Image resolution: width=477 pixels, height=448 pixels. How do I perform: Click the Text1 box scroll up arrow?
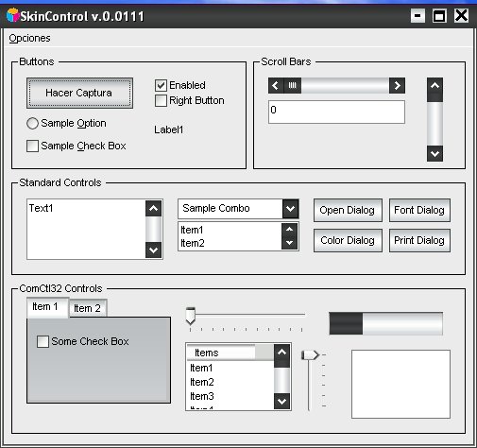[x=153, y=208]
